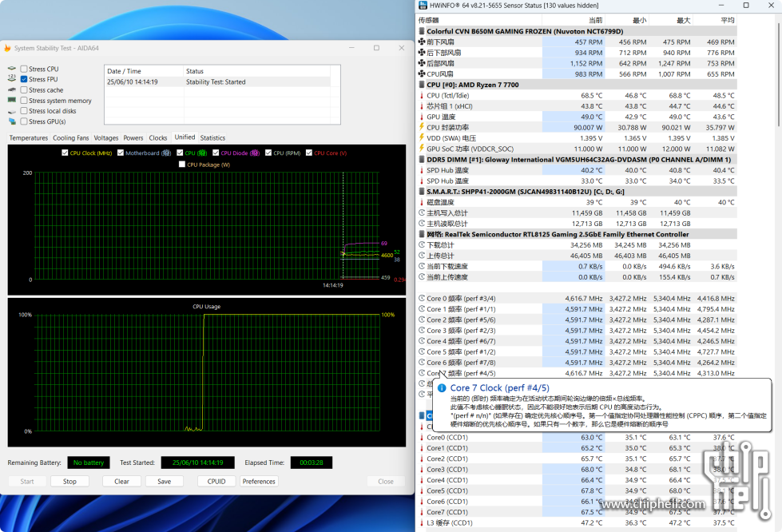782x532 pixels.
Task: Toggle CPU Diode graph series checkbox
Action: click(x=216, y=153)
